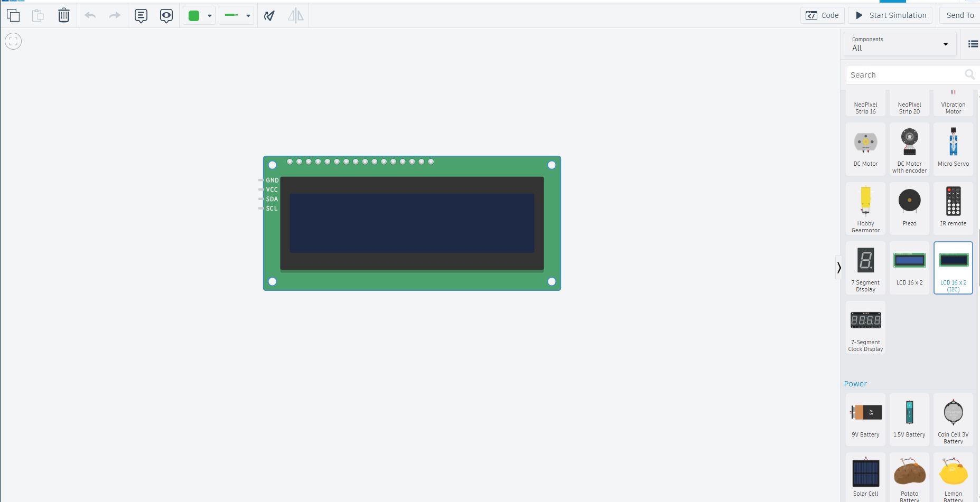
Task: Select the 9V Battery component
Action: click(x=865, y=420)
